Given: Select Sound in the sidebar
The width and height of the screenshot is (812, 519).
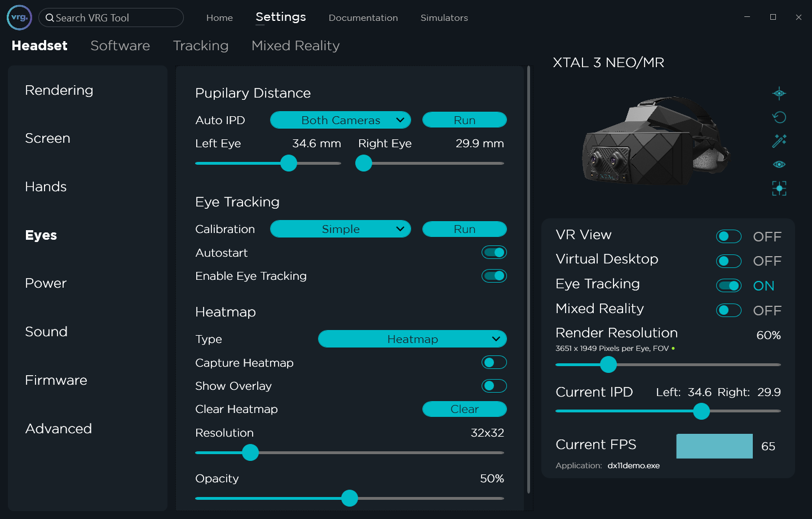Looking at the screenshot, I should tap(46, 332).
